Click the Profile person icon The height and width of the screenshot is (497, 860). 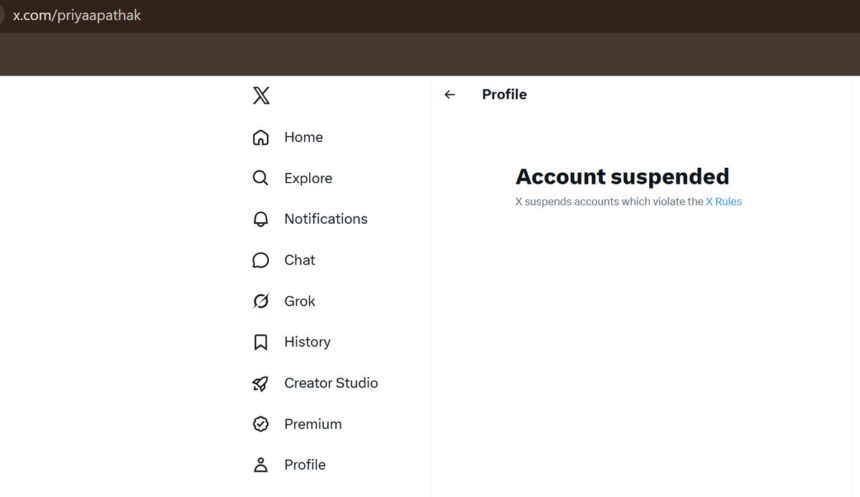[261, 465]
